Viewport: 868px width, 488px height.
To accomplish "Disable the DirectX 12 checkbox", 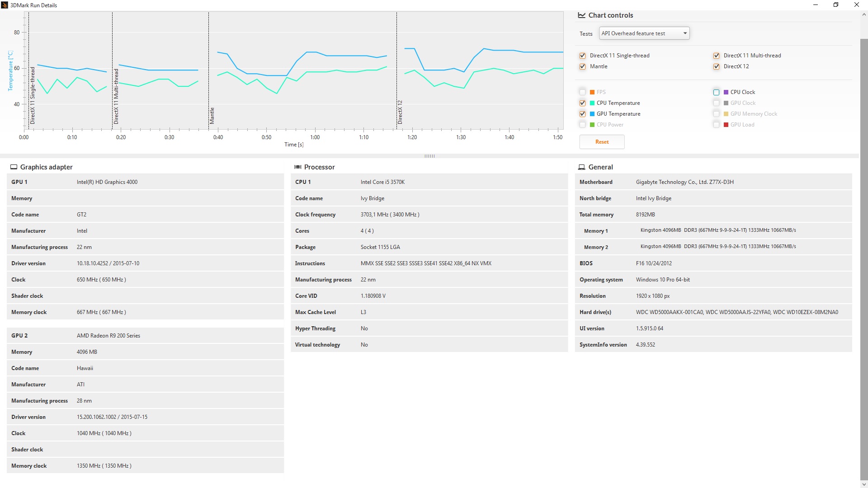I will pyautogui.click(x=717, y=66).
